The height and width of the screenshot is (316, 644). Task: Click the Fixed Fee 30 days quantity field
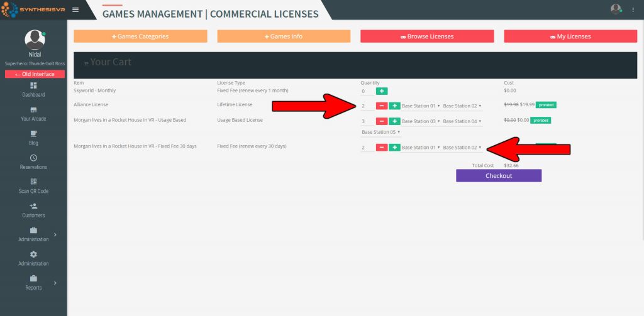point(367,148)
